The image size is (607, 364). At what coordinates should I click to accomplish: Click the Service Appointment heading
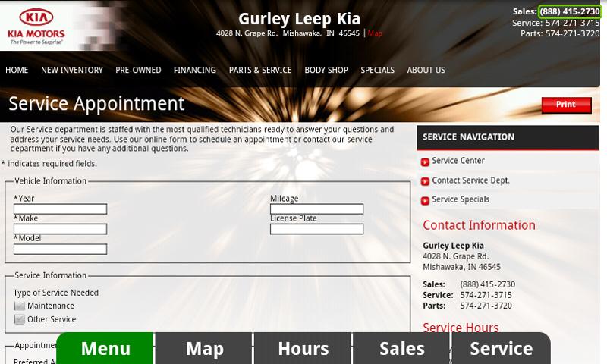pos(96,104)
